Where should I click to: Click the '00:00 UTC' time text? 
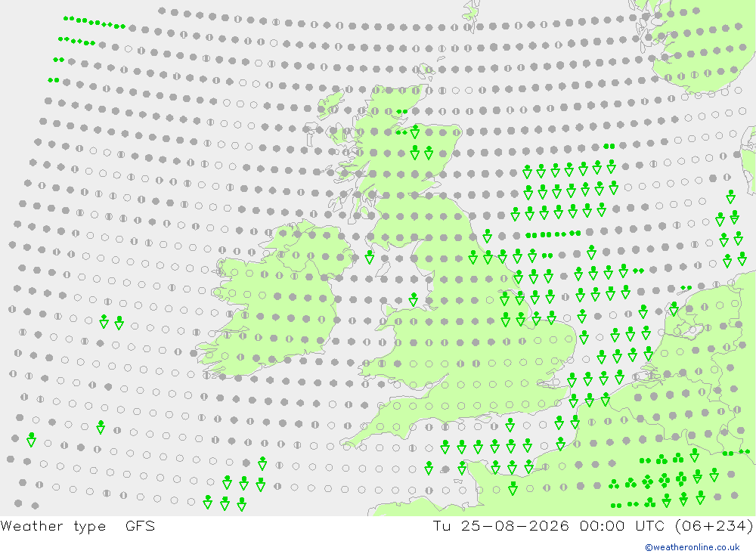[622, 525]
